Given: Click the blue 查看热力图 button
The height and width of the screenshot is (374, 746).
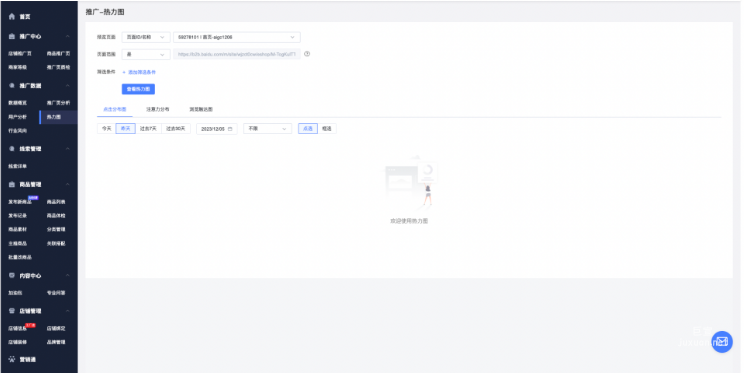Looking at the screenshot, I should [x=138, y=89].
